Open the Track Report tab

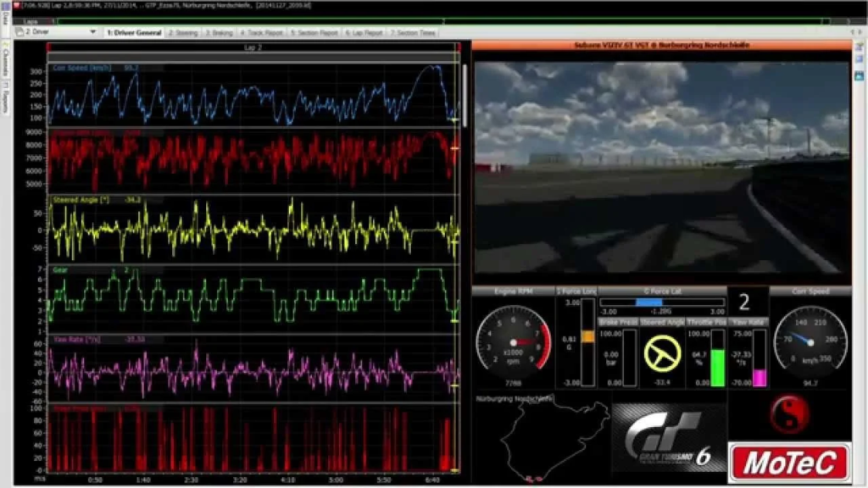pos(261,33)
